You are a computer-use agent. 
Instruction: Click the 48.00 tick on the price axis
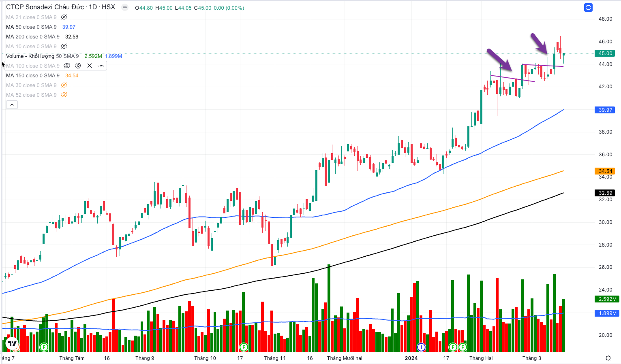[605, 19]
